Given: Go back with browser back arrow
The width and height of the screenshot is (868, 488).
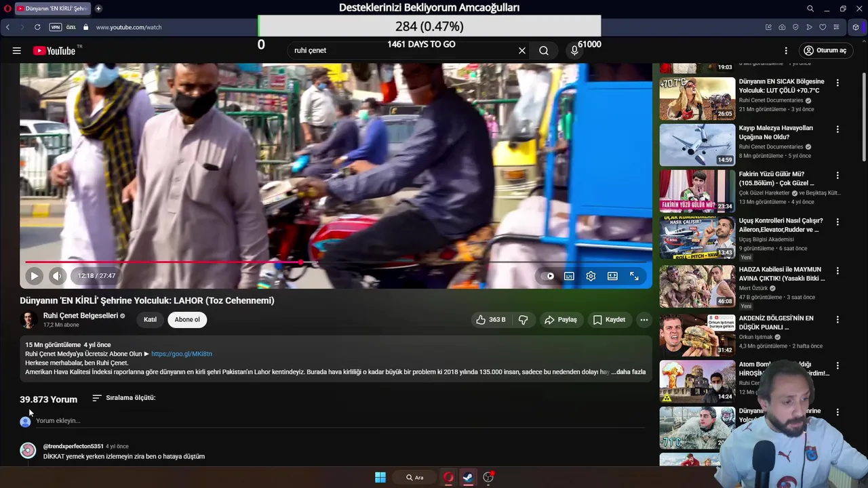Looking at the screenshot, I should [7, 27].
